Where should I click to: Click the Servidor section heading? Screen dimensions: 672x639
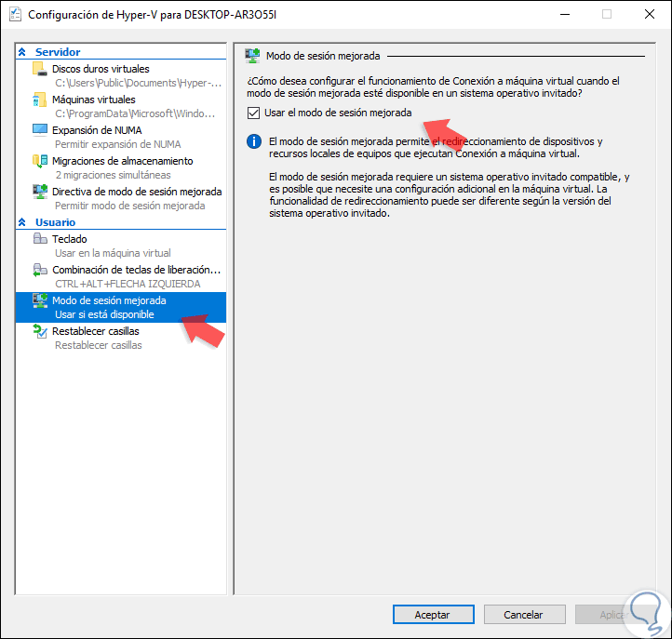[58, 52]
